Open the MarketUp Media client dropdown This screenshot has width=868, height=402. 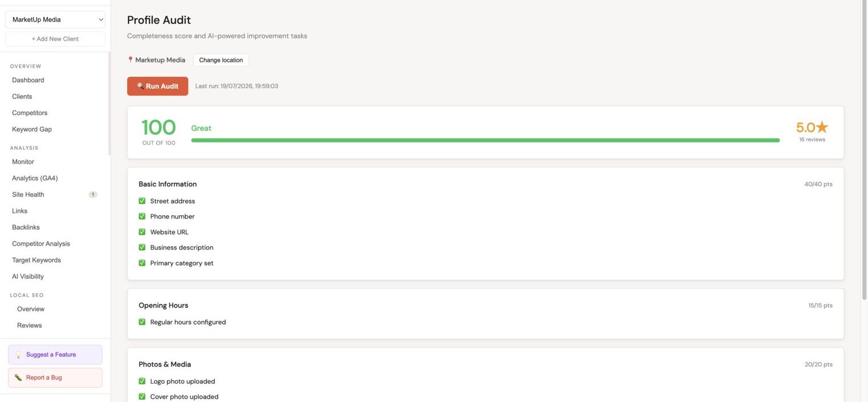[55, 19]
